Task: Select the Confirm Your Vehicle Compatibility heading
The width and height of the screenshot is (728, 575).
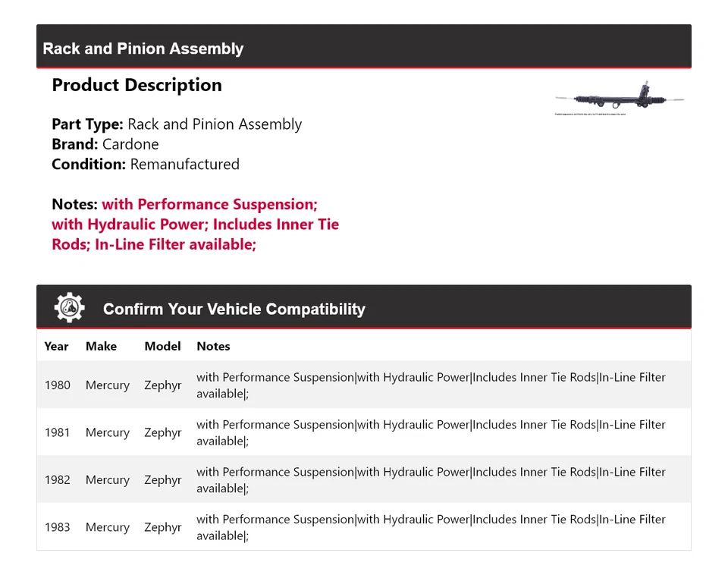Action: coord(234,309)
